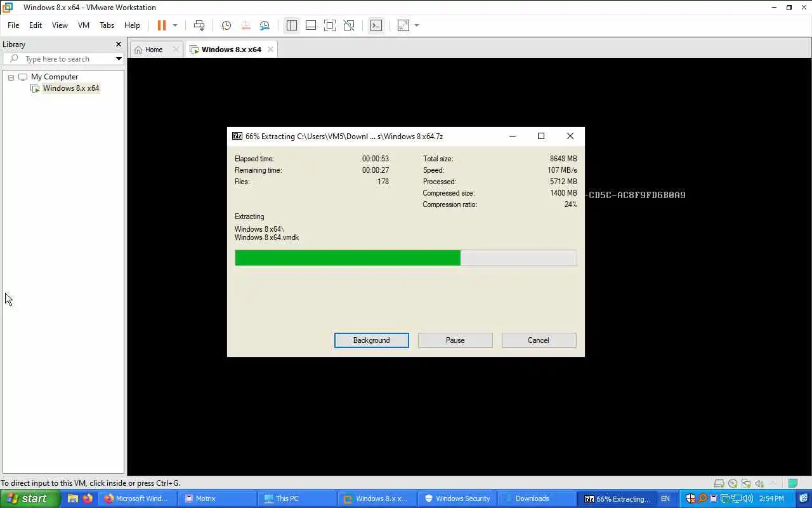This screenshot has height=508, width=812.
Task: Open the File menu
Action: pyautogui.click(x=13, y=25)
